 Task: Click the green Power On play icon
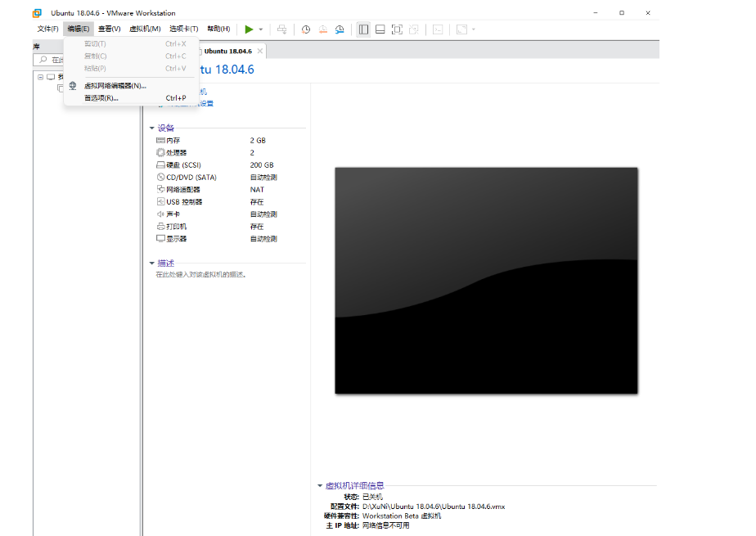point(249,29)
